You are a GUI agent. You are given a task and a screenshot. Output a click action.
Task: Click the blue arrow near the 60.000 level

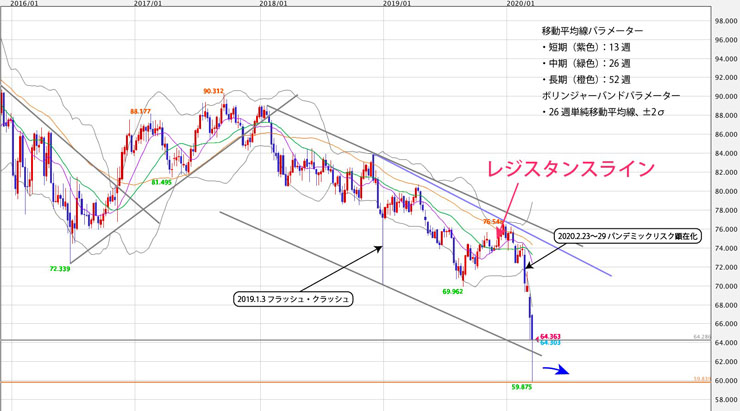556,370
